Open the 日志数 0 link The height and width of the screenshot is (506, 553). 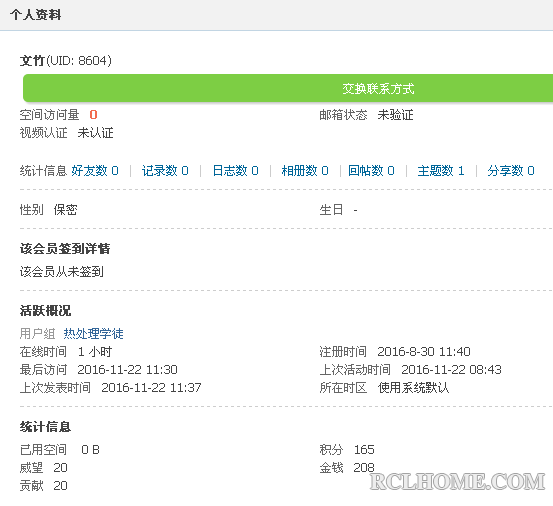235,171
